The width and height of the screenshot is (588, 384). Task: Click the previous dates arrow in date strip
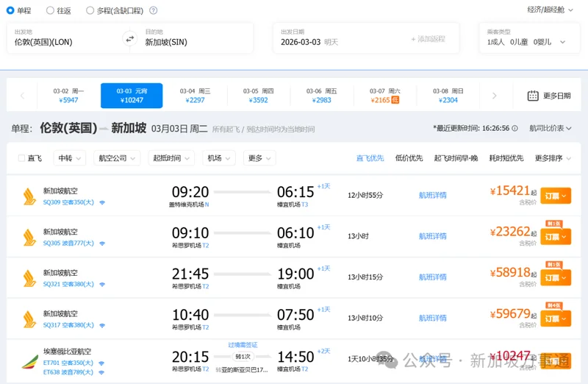pos(23,96)
